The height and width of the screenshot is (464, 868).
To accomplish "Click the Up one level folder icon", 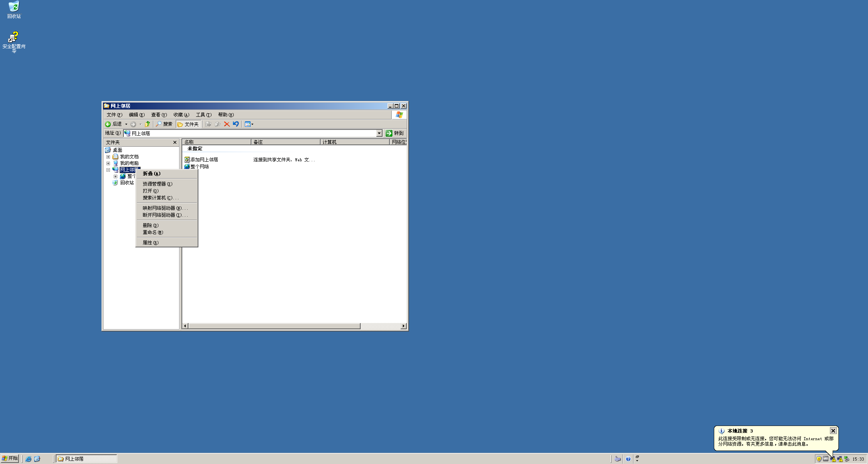I will click(148, 124).
